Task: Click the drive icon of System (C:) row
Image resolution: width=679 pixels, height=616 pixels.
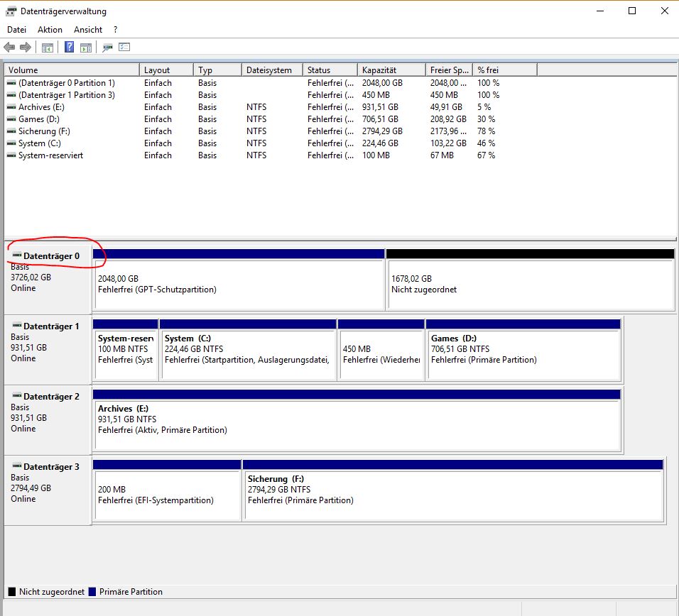Action: (x=11, y=143)
